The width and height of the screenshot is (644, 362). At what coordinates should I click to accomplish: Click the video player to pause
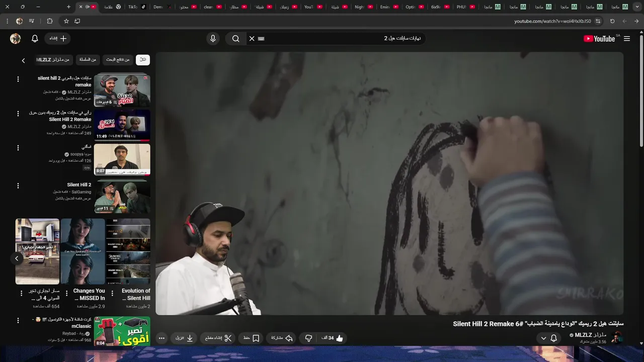tap(389, 184)
